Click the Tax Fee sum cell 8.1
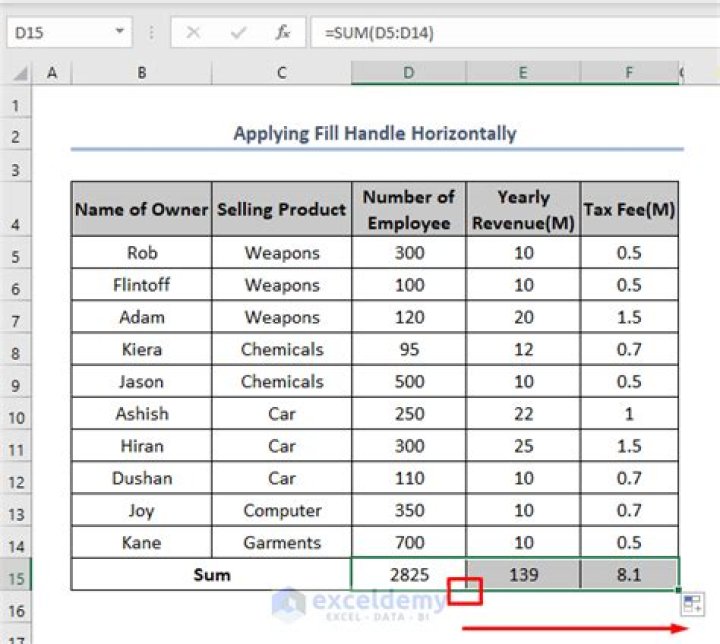This screenshot has height=644, width=720. tap(629, 575)
